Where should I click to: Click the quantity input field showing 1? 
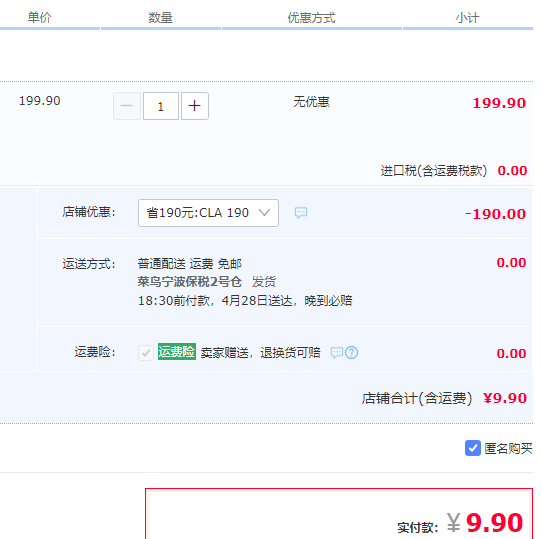point(161,106)
